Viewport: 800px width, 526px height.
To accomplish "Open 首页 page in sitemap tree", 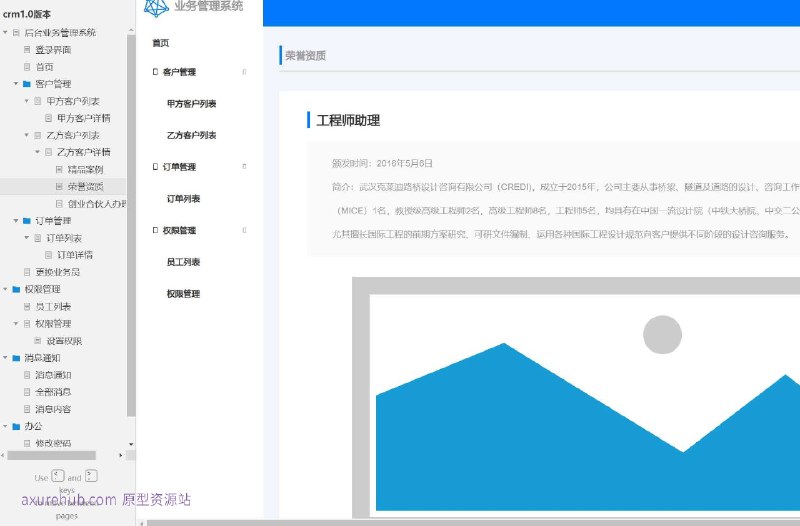I will click(44, 67).
